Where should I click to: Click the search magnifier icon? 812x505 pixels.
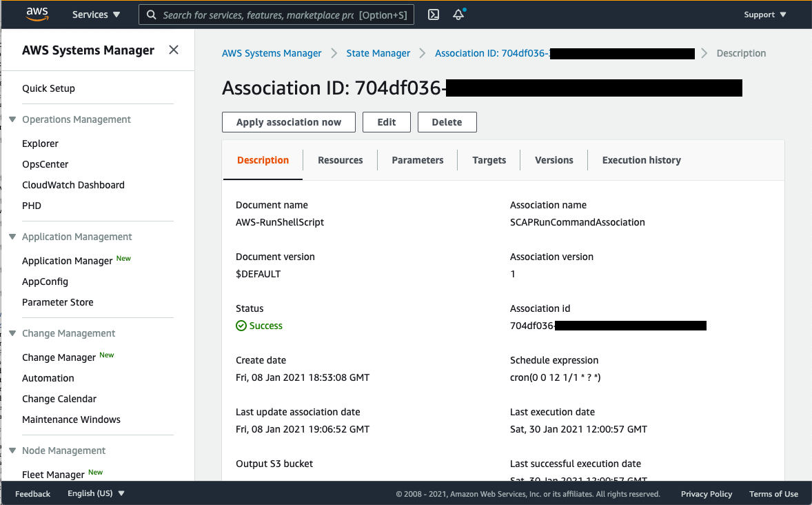tap(151, 14)
